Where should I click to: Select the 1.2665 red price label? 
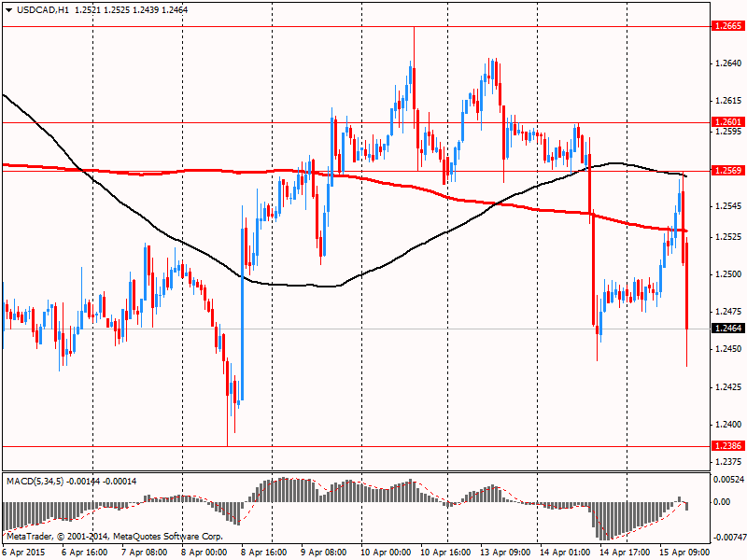click(727, 26)
